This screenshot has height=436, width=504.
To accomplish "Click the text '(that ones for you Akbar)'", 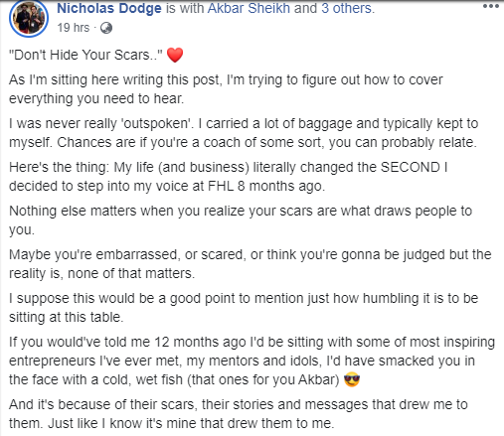I will click(x=263, y=379).
